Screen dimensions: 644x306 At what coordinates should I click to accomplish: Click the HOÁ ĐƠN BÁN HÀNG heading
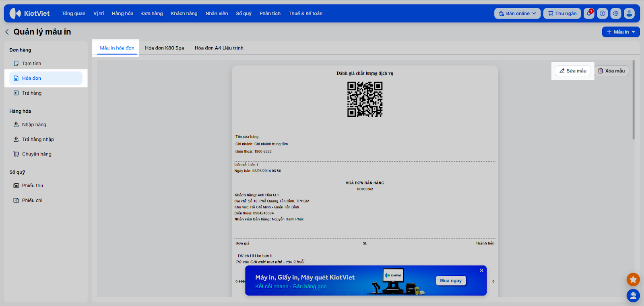point(365,183)
